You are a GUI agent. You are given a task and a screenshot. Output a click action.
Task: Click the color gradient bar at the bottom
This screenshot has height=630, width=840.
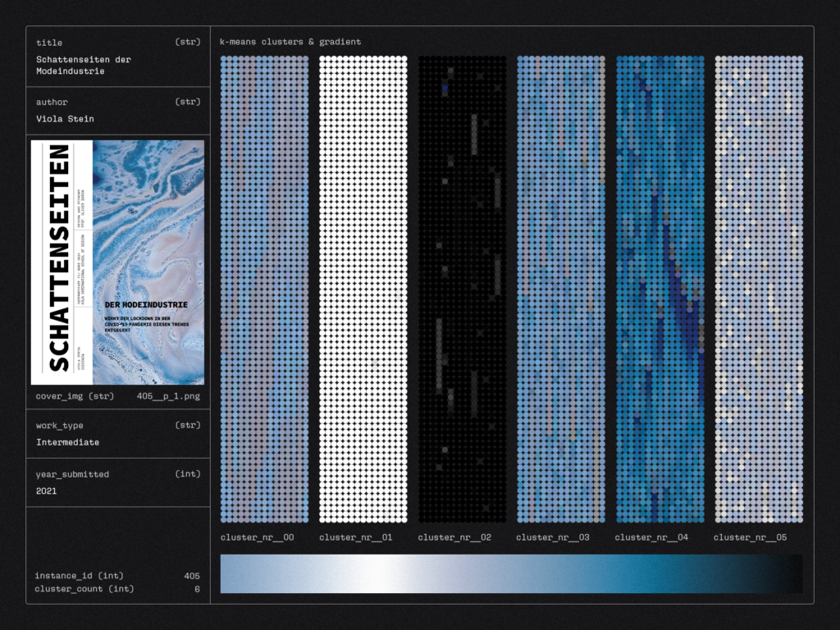511,573
